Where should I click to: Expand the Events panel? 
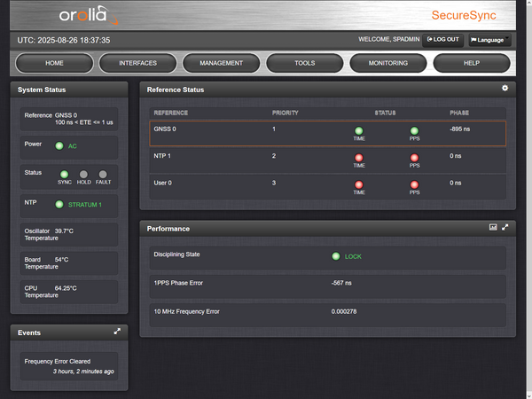tap(117, 332)
